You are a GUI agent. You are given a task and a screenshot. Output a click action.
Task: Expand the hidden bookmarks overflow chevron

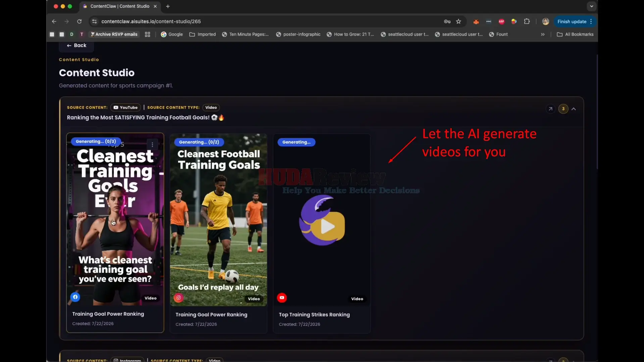point(543,35)
